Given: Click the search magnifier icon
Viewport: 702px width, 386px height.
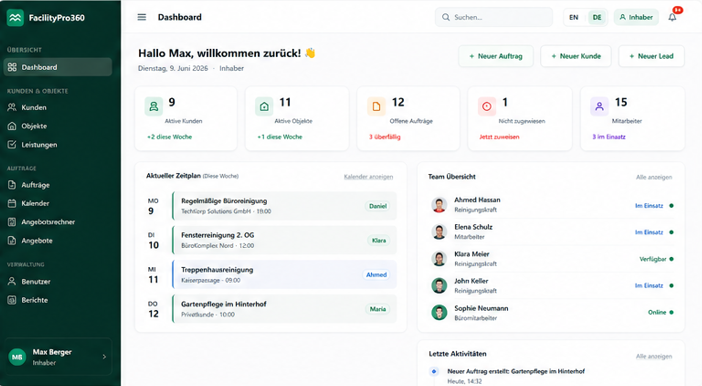Looking at the screenshot, I should click(x=445, y=17).
